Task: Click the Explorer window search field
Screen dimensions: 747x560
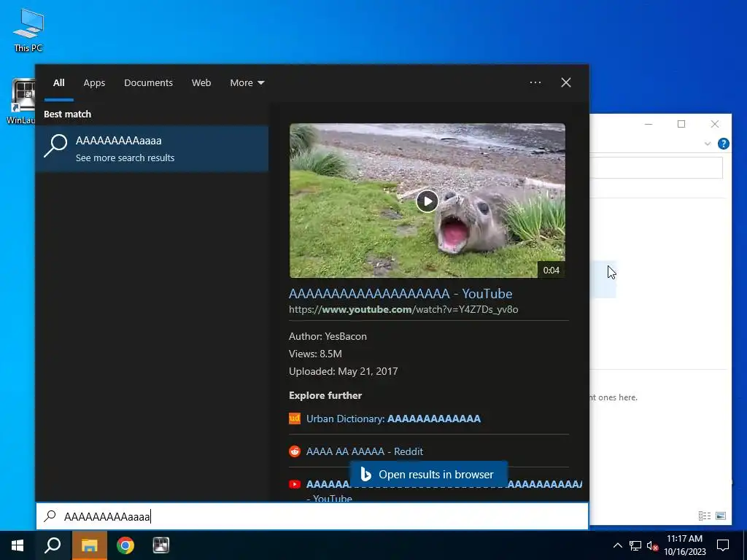Action: click(656, 168)
